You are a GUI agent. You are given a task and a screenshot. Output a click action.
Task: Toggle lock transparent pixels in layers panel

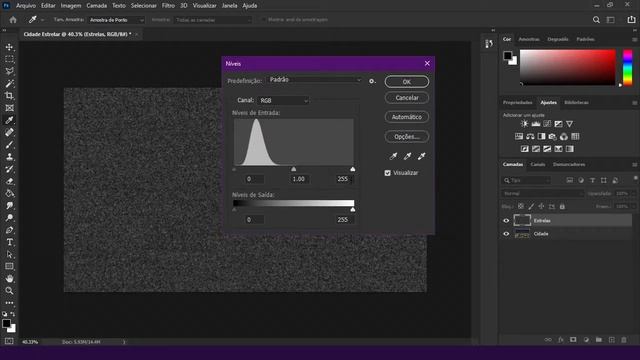point(521,207)
